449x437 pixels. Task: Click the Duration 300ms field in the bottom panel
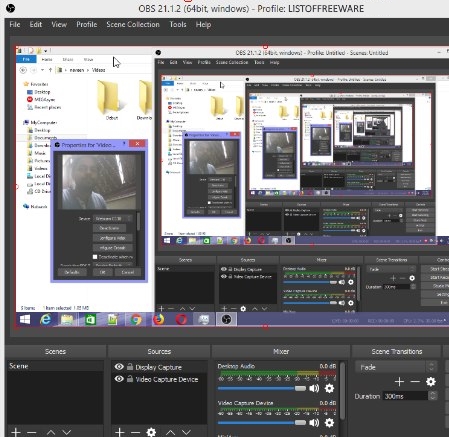(x=405, y=396)
